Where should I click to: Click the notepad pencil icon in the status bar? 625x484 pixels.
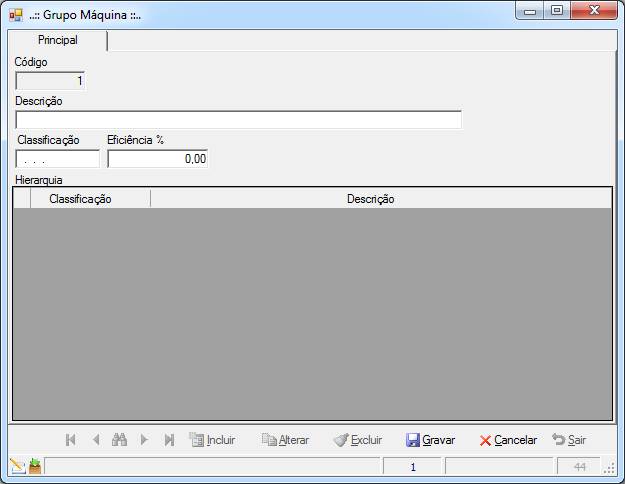tap(18, 466)
